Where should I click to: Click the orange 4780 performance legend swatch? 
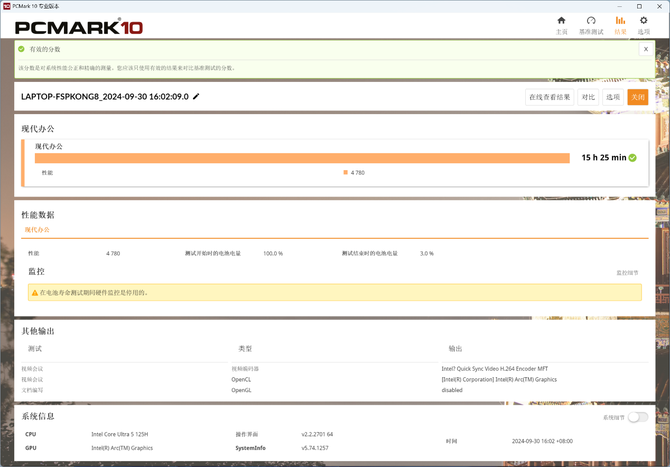[x=345, y=173]
